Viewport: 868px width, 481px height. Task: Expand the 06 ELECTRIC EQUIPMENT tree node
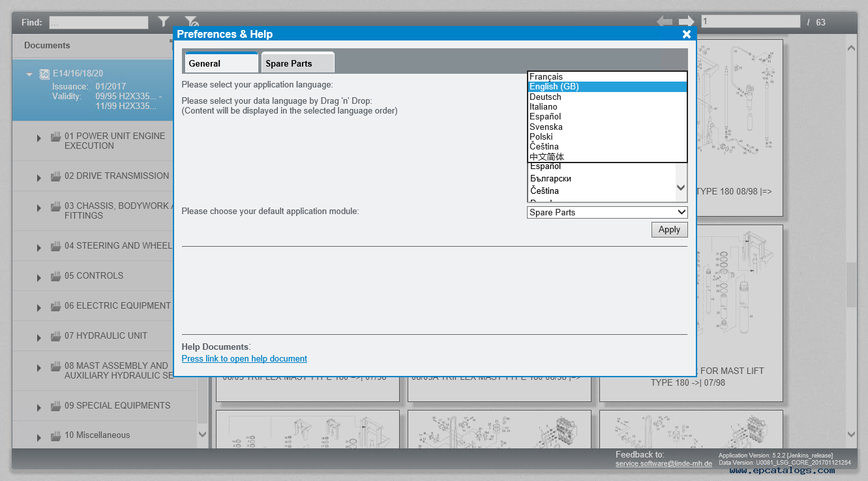click(x=39, y=308)
